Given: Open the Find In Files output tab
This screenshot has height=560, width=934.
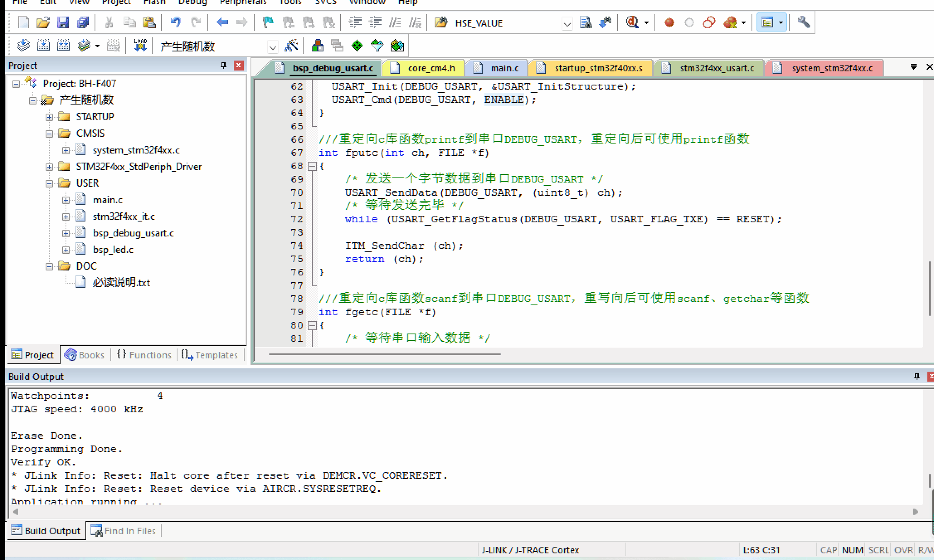Looking at the screenshot, I should tap(124, 531).
